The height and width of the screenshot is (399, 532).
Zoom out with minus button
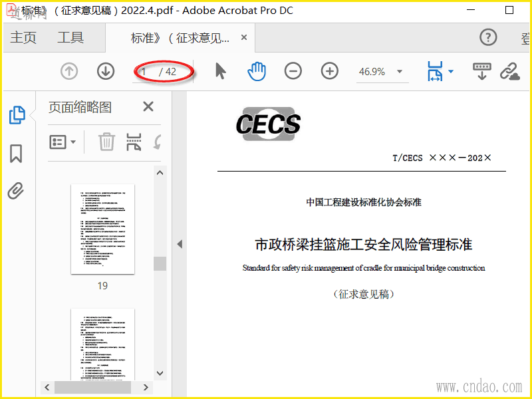point(293,71)
